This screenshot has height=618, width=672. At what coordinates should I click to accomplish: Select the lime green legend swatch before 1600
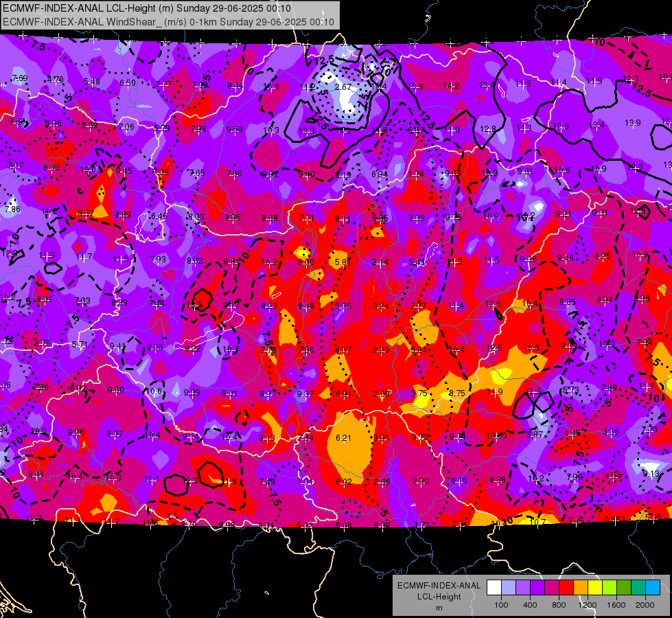610,588
